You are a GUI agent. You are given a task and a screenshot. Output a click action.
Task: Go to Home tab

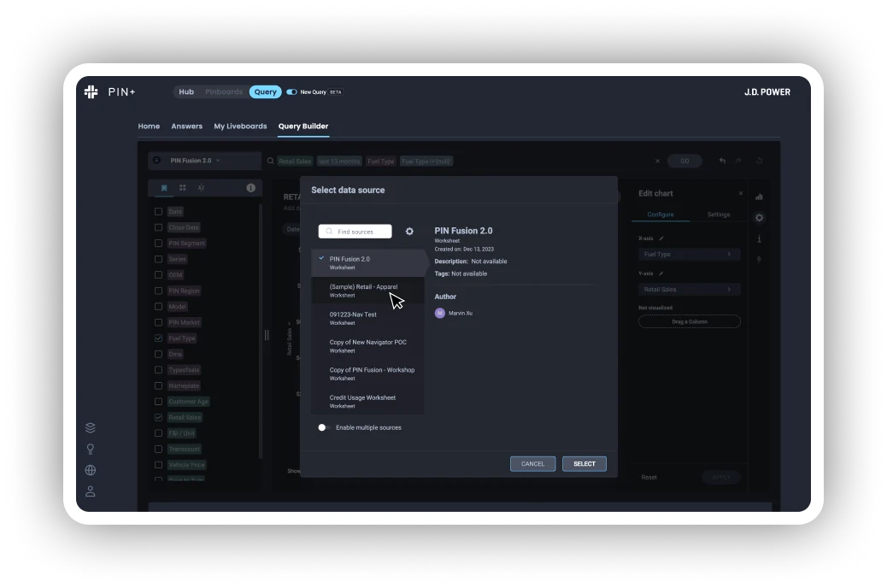click(149, 126)
